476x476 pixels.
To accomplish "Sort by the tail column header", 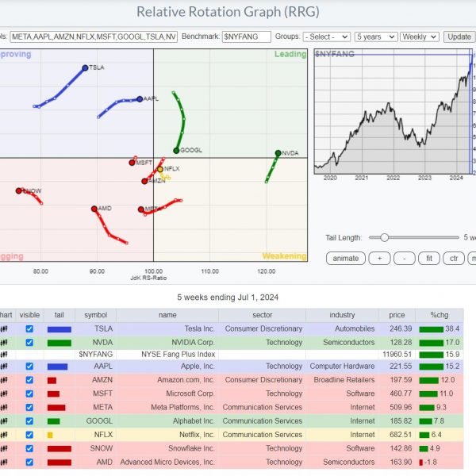I will coord(59,315).
